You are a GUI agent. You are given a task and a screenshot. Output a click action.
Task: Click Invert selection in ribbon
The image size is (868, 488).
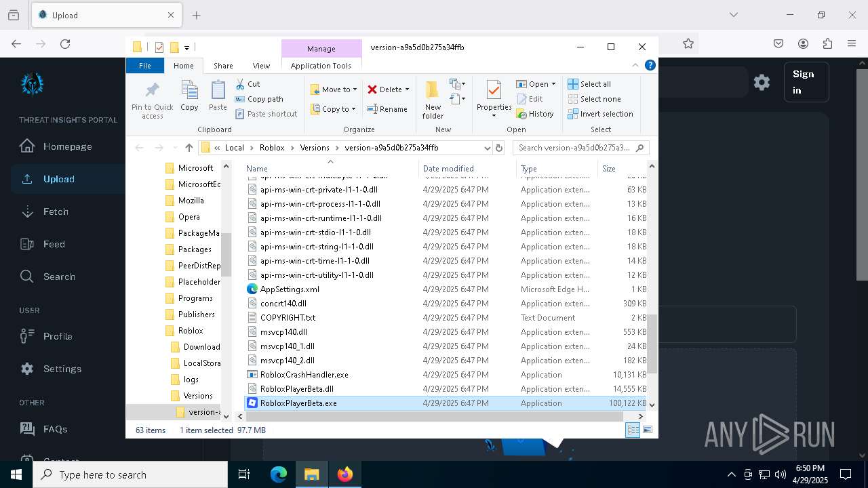[600, 114]
